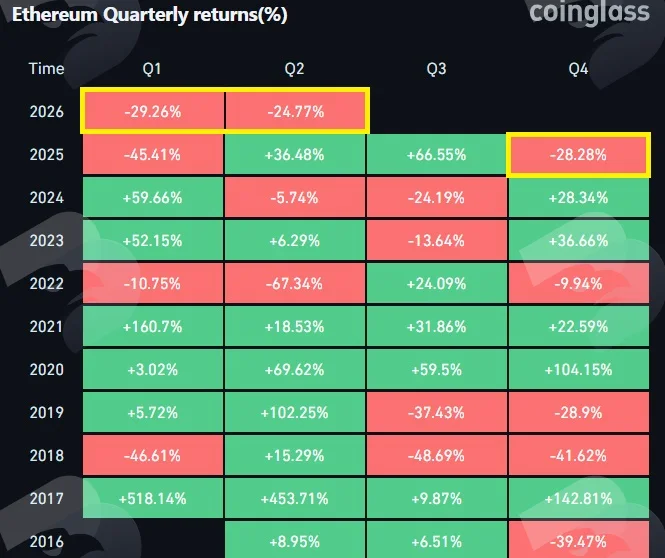Click the Q2 column header
Screen dimensions: 665x558
[x=294, y=69]
